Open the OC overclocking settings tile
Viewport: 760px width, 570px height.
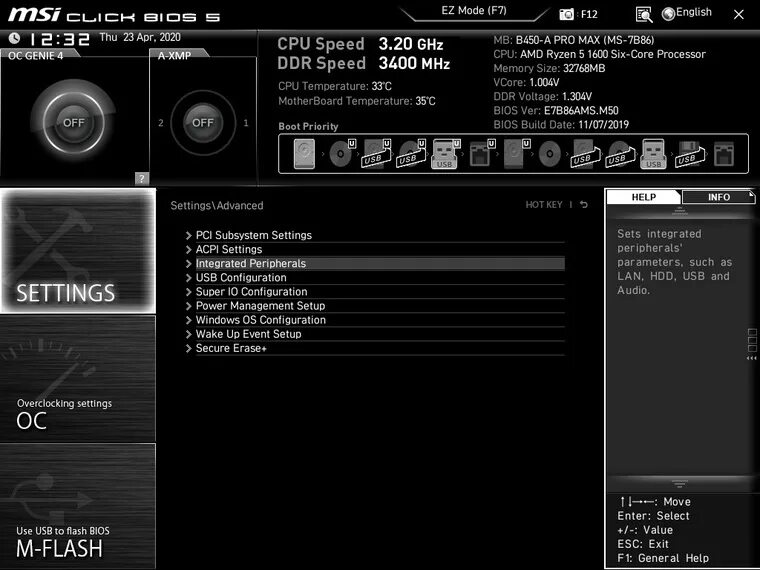(78, 379)
